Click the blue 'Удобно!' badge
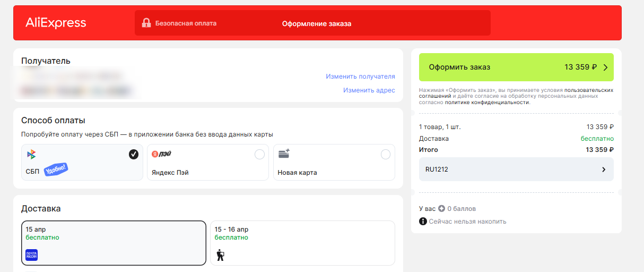644x272 pixels. click(56, 170)
